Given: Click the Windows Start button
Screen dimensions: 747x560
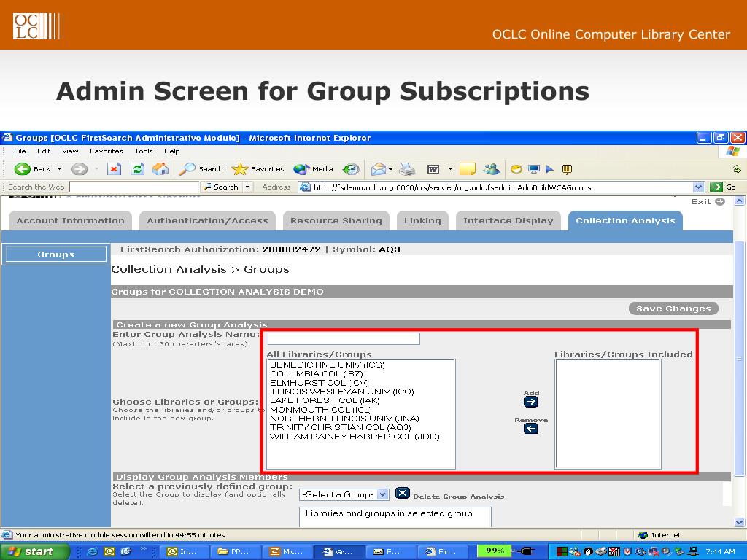Looking at the screenshot, I should 34,551.
